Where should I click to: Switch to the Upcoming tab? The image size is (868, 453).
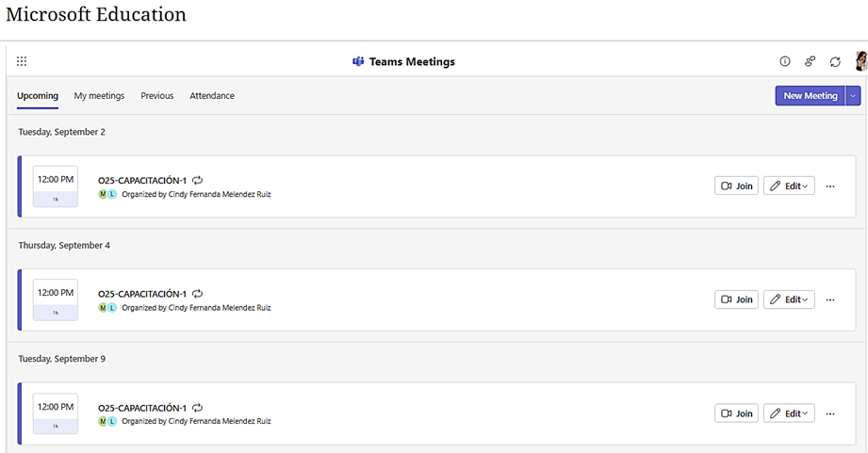pos(38,96)
